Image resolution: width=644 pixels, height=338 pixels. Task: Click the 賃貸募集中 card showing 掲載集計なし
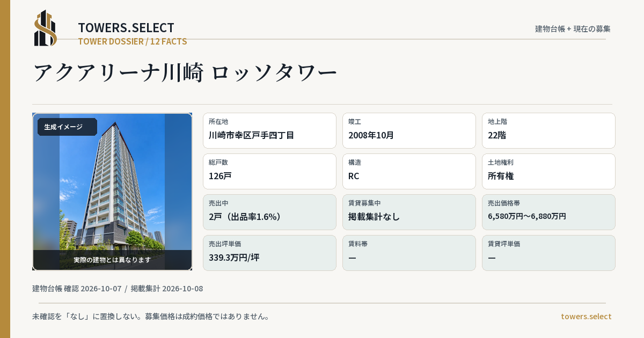coord(409,212)
